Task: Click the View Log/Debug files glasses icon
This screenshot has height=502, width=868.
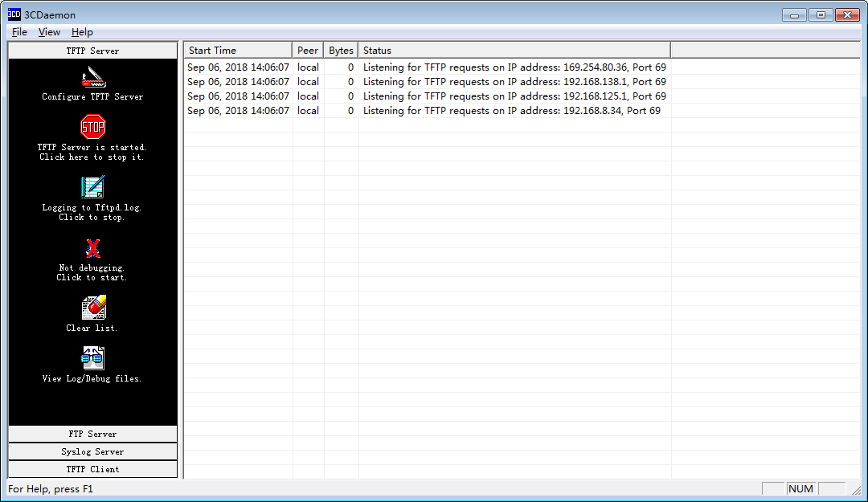Action: point(93,358)
